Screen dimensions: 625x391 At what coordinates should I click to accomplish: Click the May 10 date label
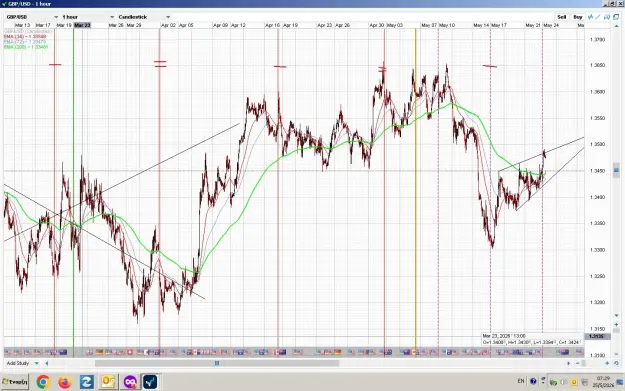point(447,25)
